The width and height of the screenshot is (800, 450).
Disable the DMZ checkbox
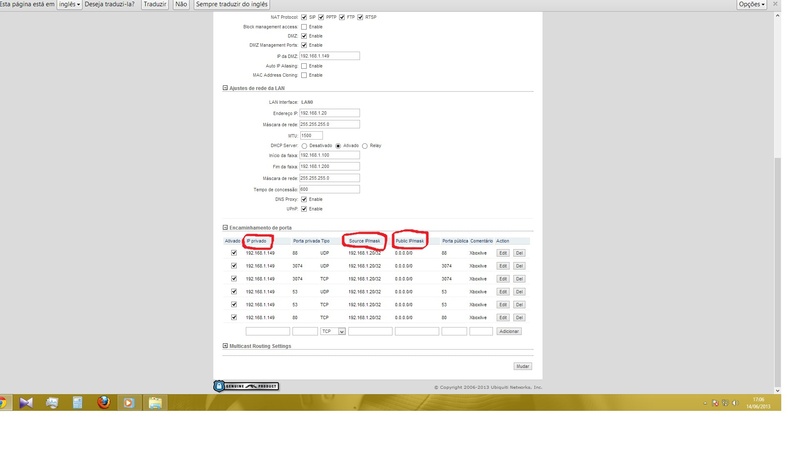304,36
